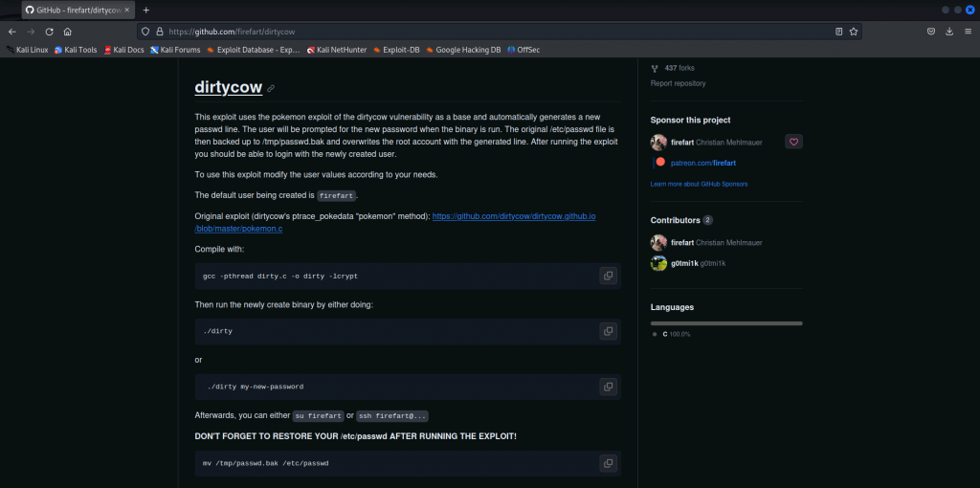The height and width of the screenshot is (488, 980).
Task: Click firefart's avatar under Sponsor this project
Action: [x=658, y=143]
